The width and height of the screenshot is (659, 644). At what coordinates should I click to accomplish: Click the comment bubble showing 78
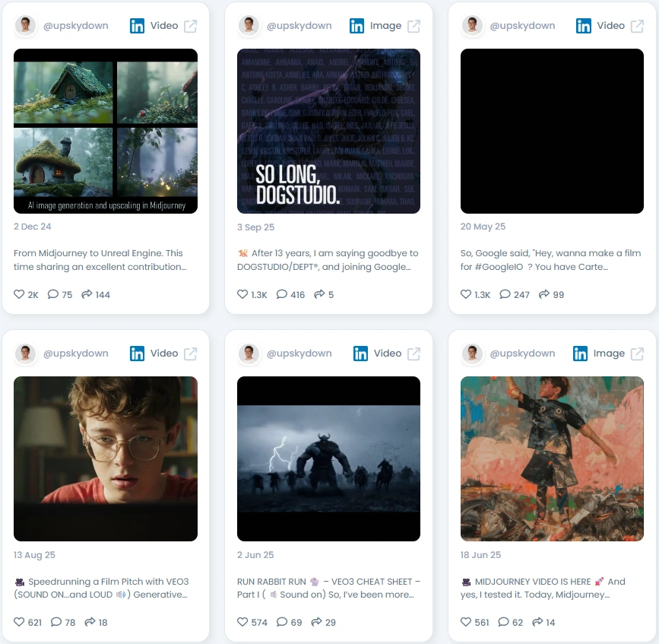tap(56, 622)
